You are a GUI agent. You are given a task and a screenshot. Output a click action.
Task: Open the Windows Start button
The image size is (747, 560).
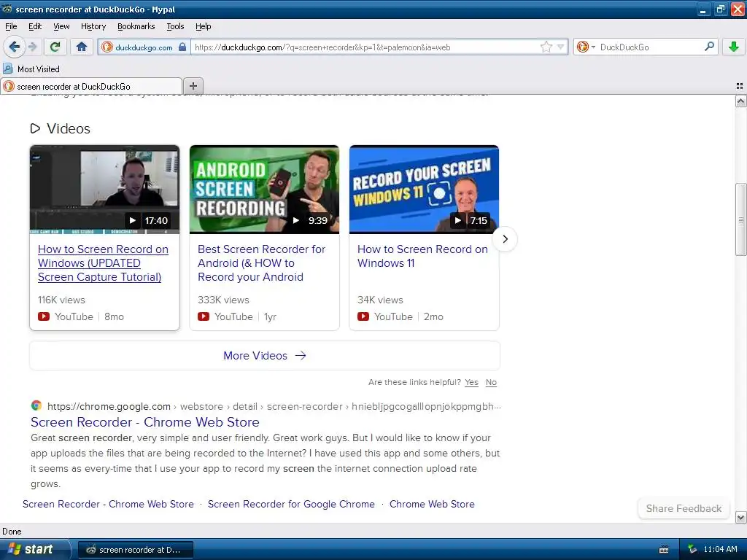point(34,550)
